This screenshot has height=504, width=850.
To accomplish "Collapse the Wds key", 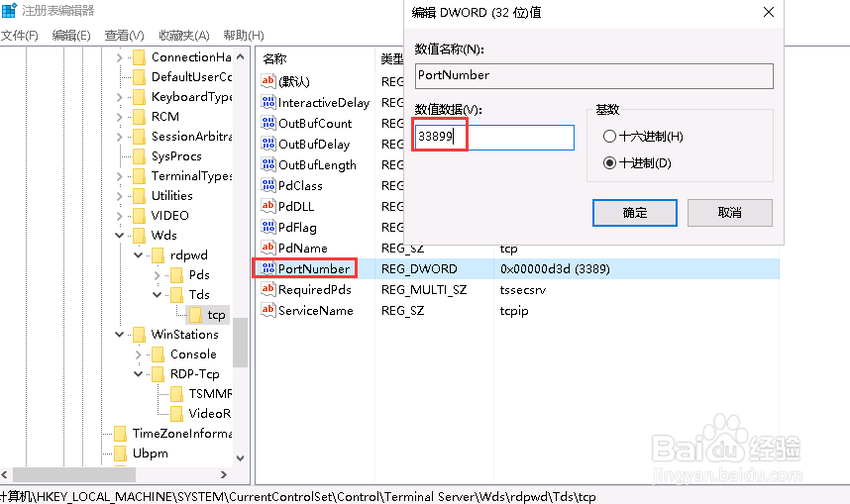I will click(x=119, y=236).
